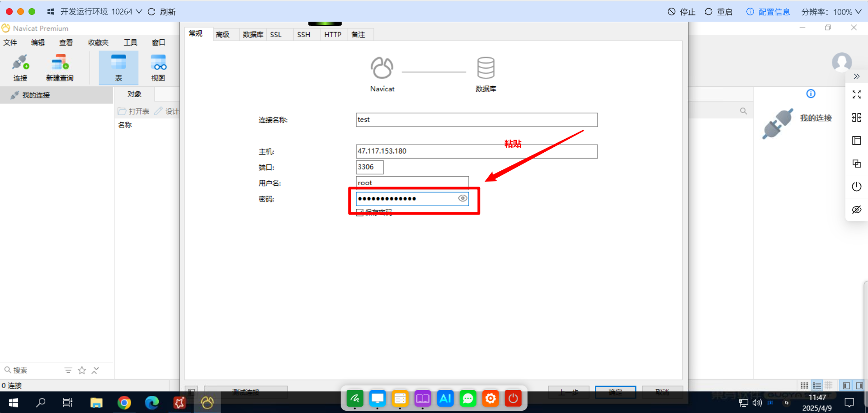Expand the 开发运行环境-10264 dropdown
This screenshot has width=868, height=413.
click(x=139, y=12)
